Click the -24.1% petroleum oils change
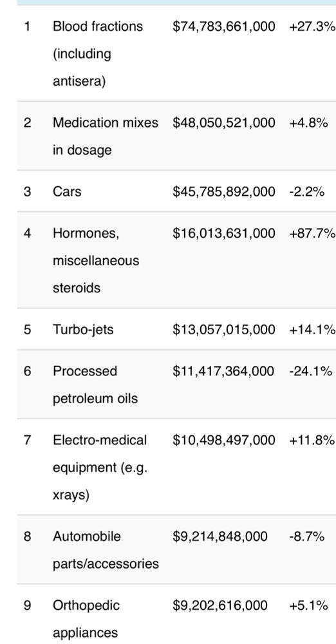 pos(310,371)
